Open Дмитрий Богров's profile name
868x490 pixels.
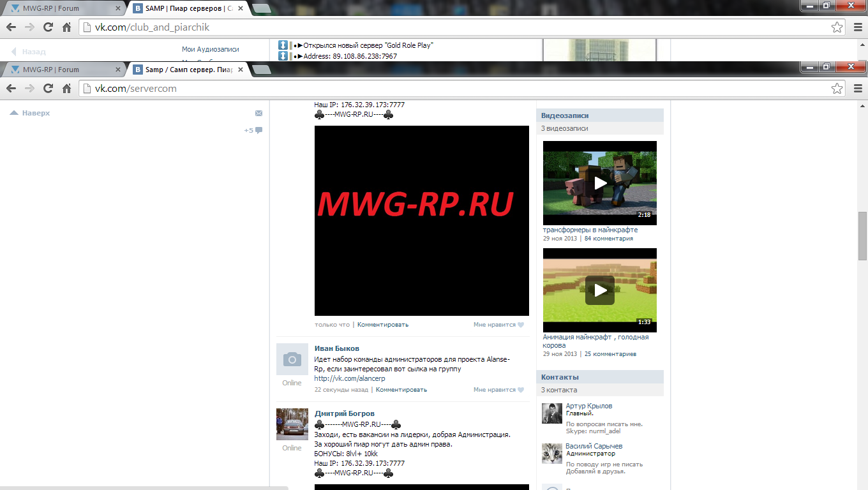(x=345, y=413)
